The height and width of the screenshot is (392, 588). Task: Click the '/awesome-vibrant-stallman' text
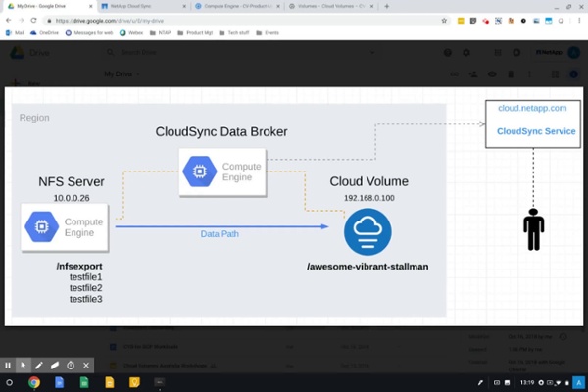(367, 267)
